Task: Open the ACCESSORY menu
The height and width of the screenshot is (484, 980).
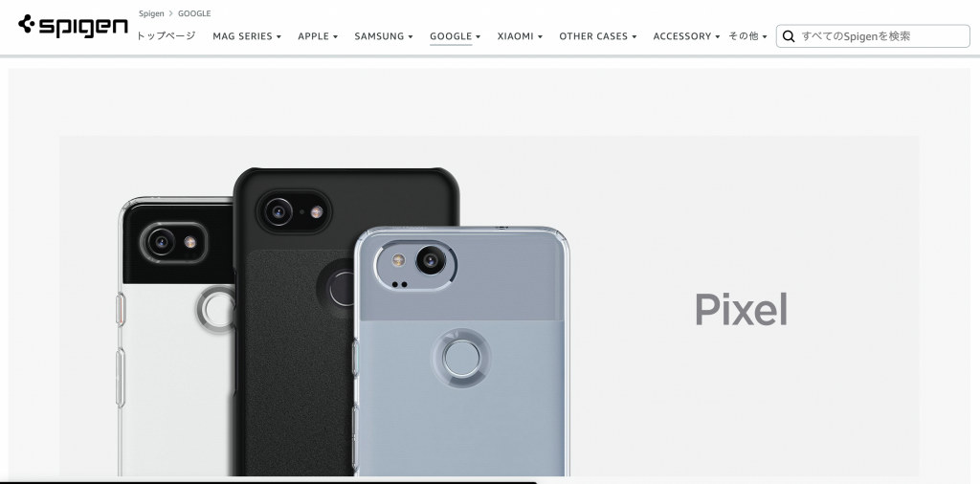Action: (x=686, y=36)
